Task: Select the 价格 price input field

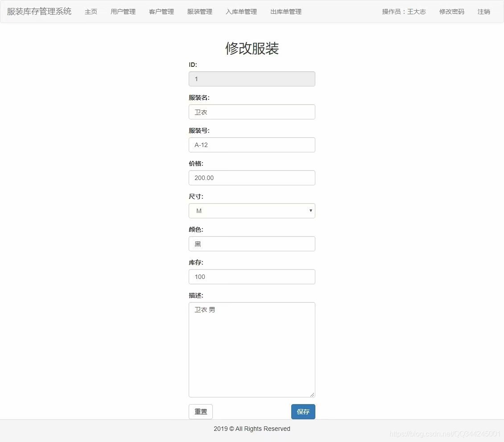Action: click(252, 178)
